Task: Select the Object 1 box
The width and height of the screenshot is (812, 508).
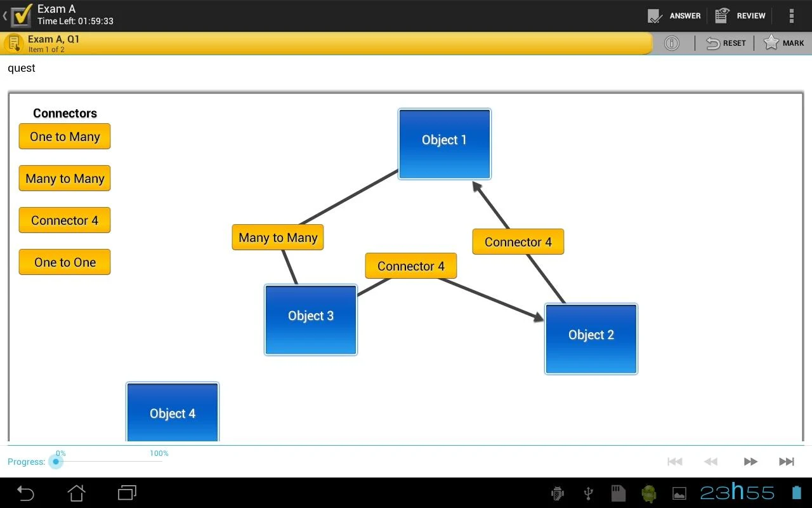Action: click(445, 144)
